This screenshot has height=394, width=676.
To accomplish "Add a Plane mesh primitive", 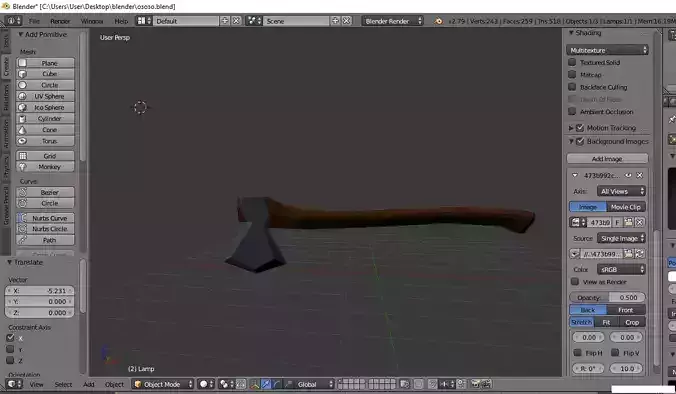I will click(x=45, y=63).
